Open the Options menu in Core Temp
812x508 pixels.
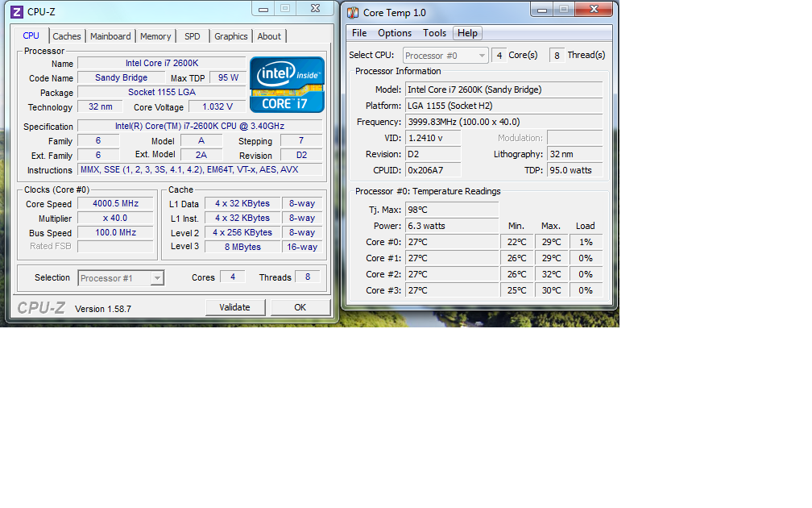(x=395, y=32)
